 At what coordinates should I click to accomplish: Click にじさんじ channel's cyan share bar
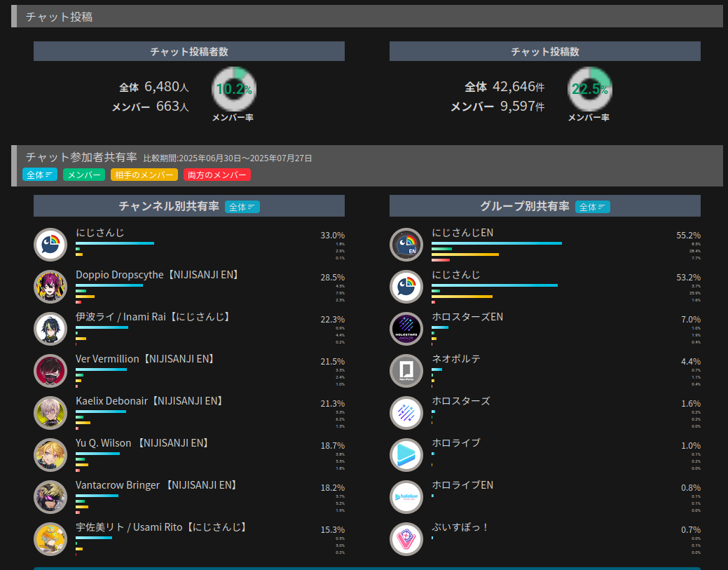(115, 243)
